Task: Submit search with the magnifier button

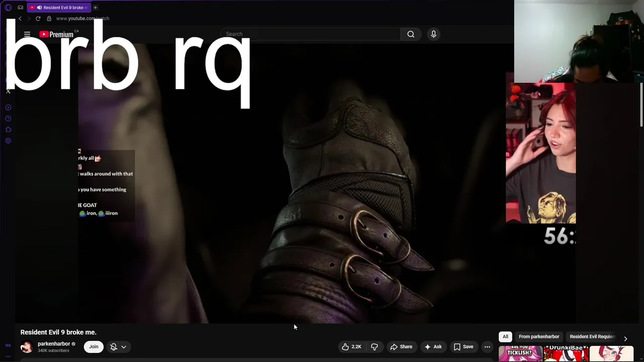Action: click(x=411, y=34)
